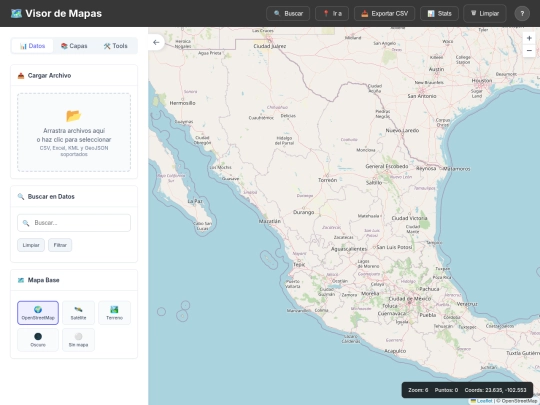This screenshot has width=540, height=405.
Task: Click the Mazatlán label on the map
Action: click(x=270, y=221)
